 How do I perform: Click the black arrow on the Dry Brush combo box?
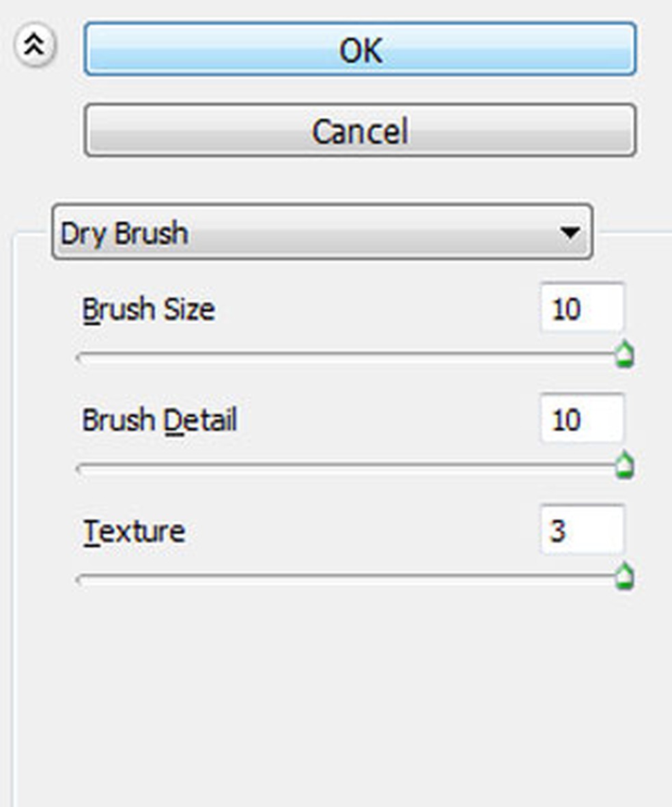click(569, 233)
